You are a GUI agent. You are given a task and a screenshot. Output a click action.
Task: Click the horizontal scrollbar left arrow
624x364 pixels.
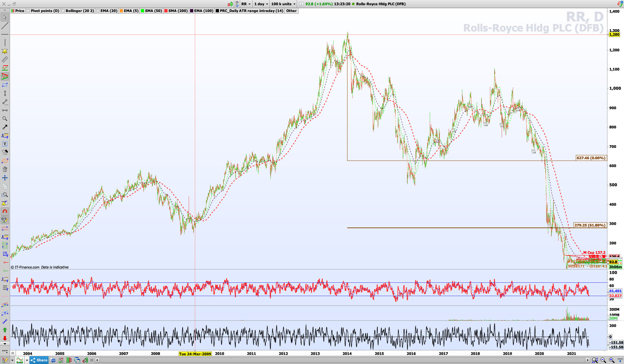(97, 360)
